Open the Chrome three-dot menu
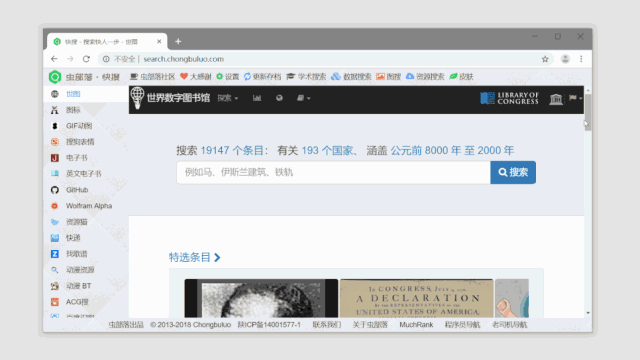This screenshot has width=640, height=360. [581, 59]
